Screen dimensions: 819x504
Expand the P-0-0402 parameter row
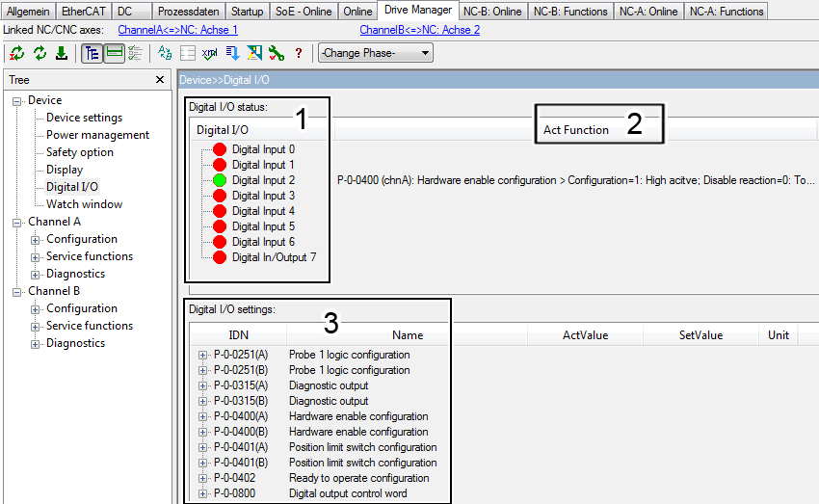(x=202, y=478)
